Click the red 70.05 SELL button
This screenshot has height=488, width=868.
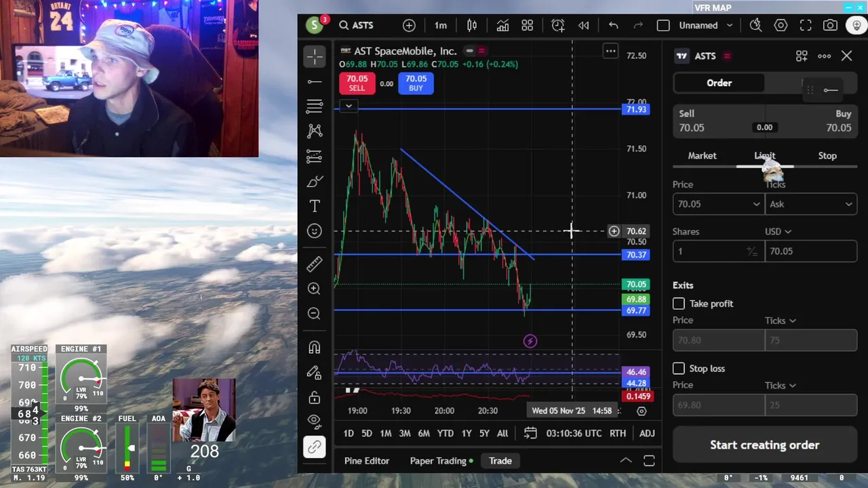pyautogui.click(x=357, y=83)
